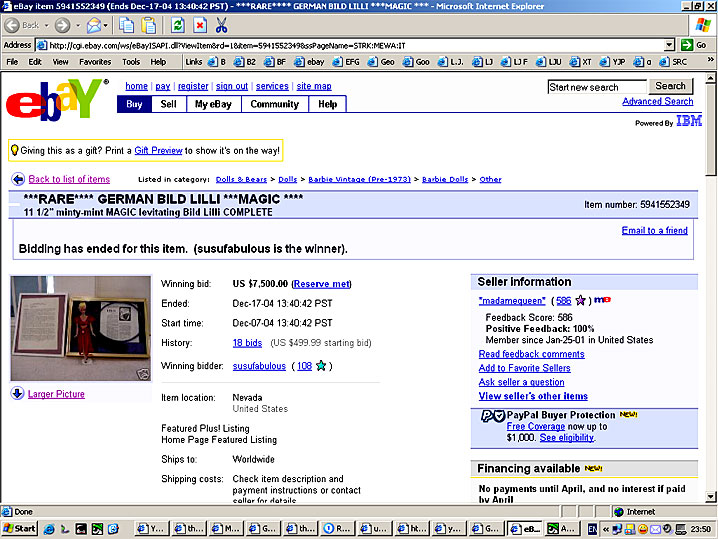Open the Mail button dropdown arrow
The height and width of the screenshot is (539, 718).
[106, 25]
